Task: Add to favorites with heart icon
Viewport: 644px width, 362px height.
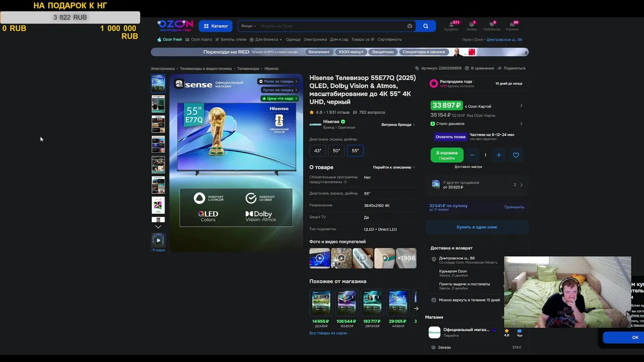Action: tap(516, 155)
